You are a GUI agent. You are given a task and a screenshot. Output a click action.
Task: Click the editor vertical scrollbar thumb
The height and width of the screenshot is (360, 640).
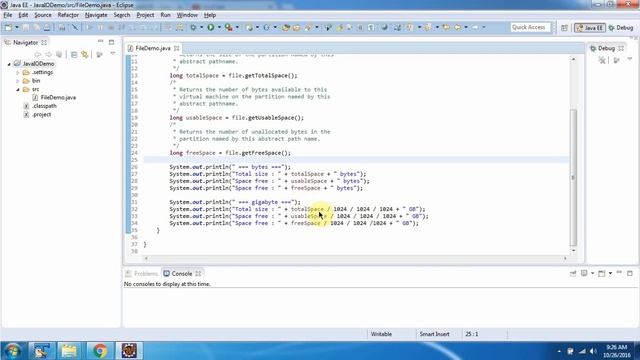573,178
